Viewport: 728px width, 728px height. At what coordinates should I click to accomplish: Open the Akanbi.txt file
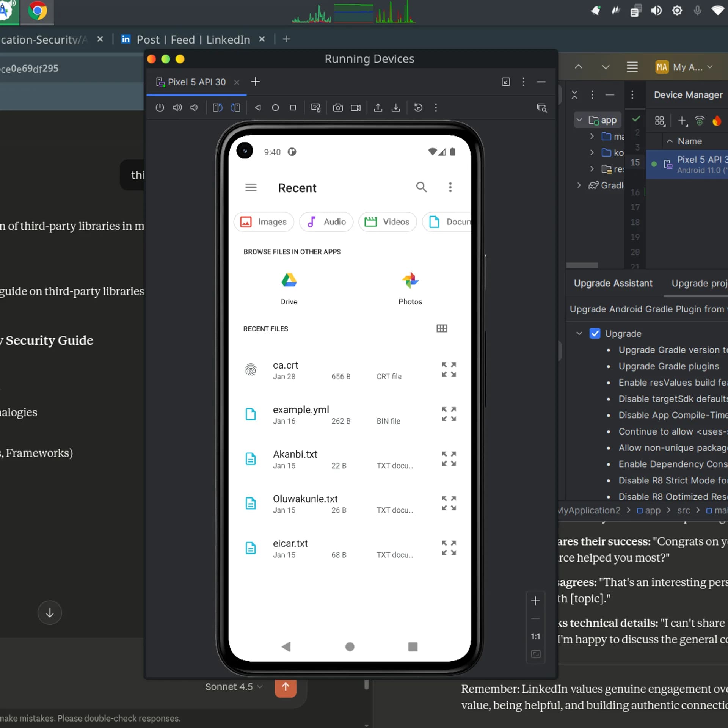pyautogui.click(x=349, y=459)
